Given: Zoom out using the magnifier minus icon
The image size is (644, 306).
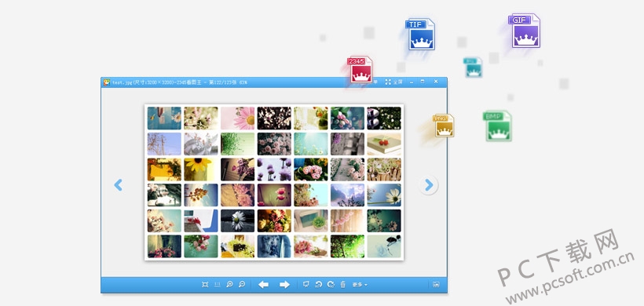Looking at the screenshot, I should (242, 284).
